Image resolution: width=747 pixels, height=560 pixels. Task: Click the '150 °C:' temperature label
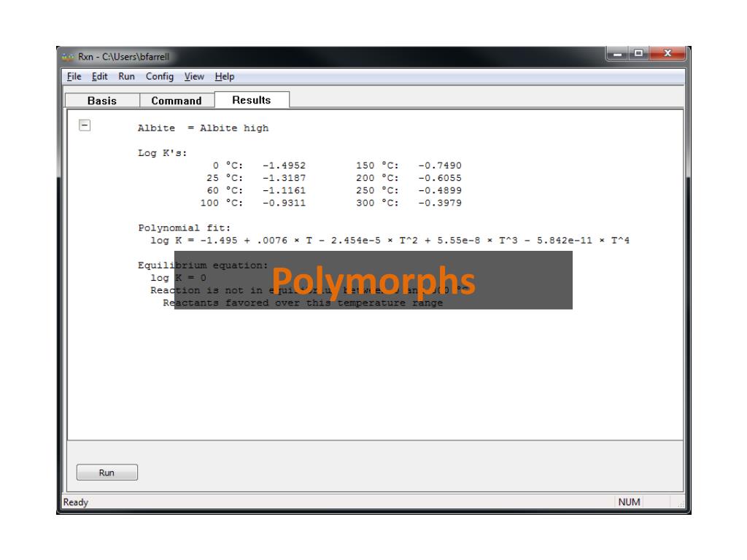377,166
